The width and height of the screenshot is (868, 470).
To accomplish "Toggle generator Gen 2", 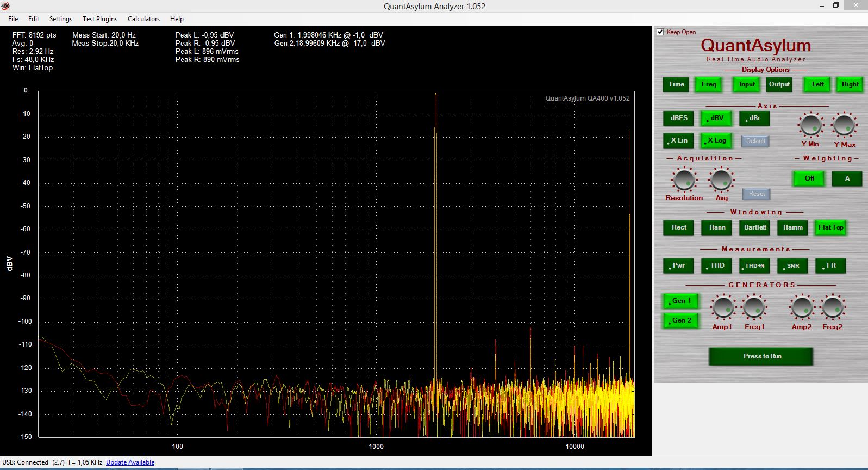I will [x=680, y=320].
